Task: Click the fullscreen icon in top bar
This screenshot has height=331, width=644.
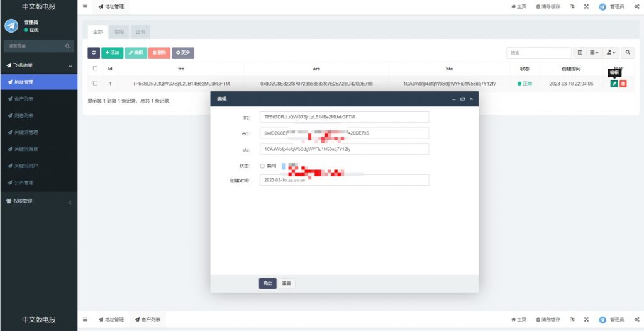Action: coord(586,6)
